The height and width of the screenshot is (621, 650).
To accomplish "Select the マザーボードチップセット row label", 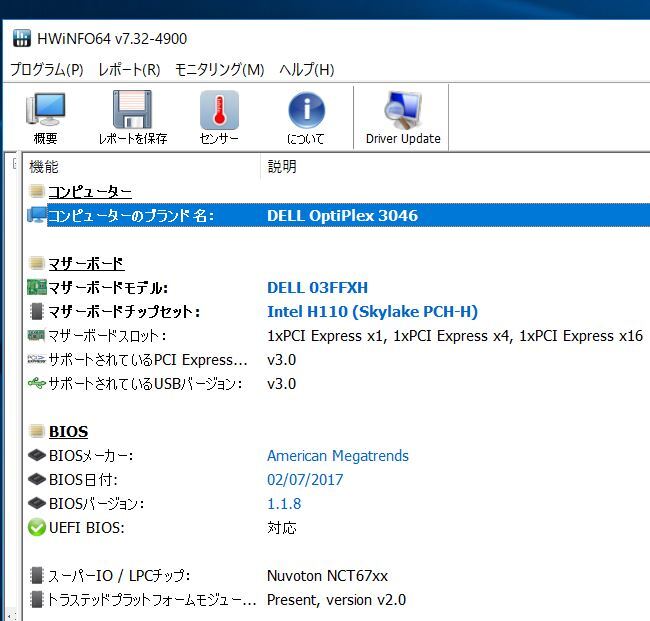I will [124, 311].
